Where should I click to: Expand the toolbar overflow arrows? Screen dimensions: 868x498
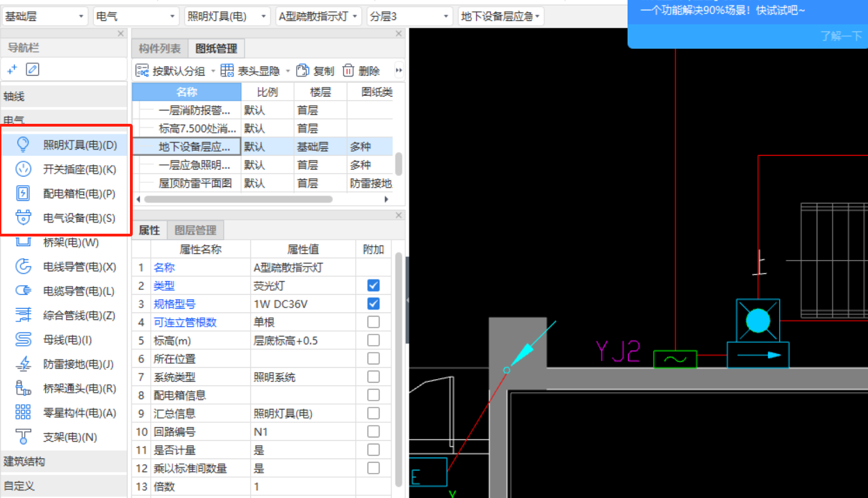click(x=399, y=70)
